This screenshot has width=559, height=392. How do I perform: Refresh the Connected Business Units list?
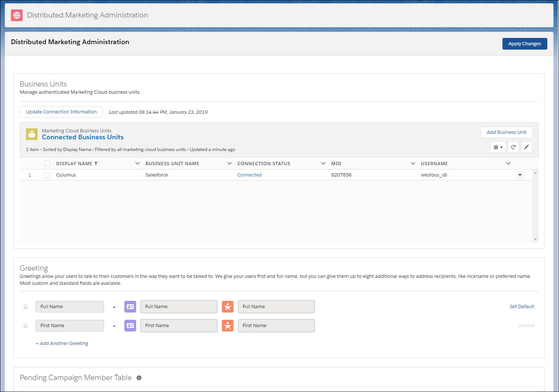[x=513, y=147]
